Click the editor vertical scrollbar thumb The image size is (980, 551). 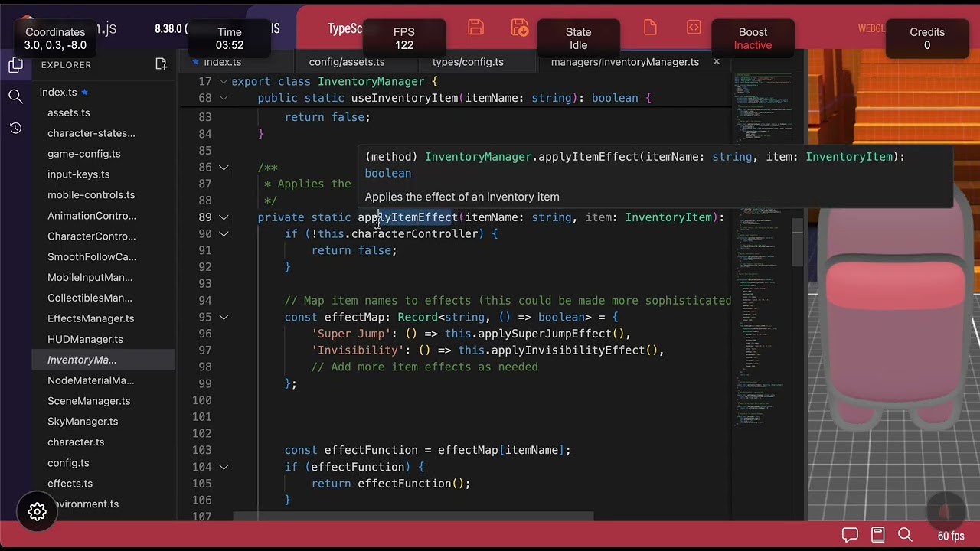799,242
